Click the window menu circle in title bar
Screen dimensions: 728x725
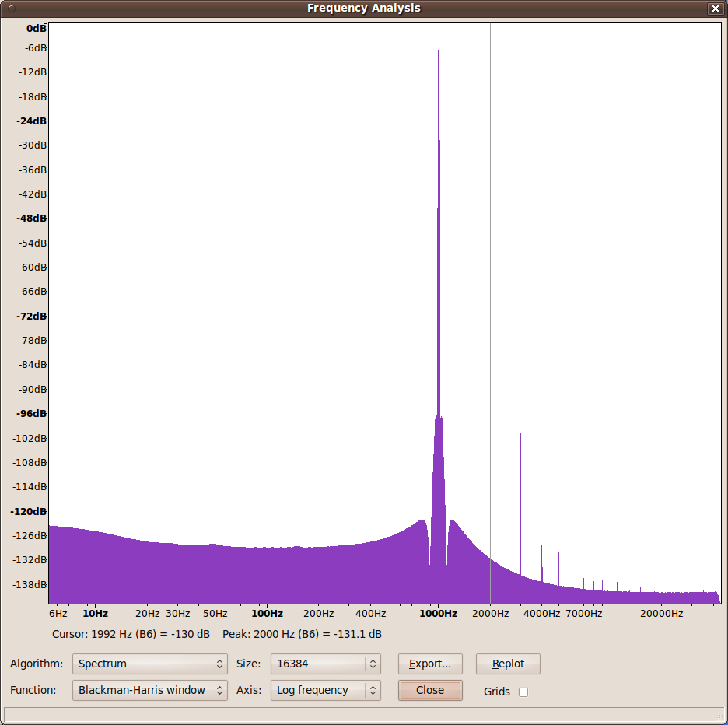[x=12, y=9]
